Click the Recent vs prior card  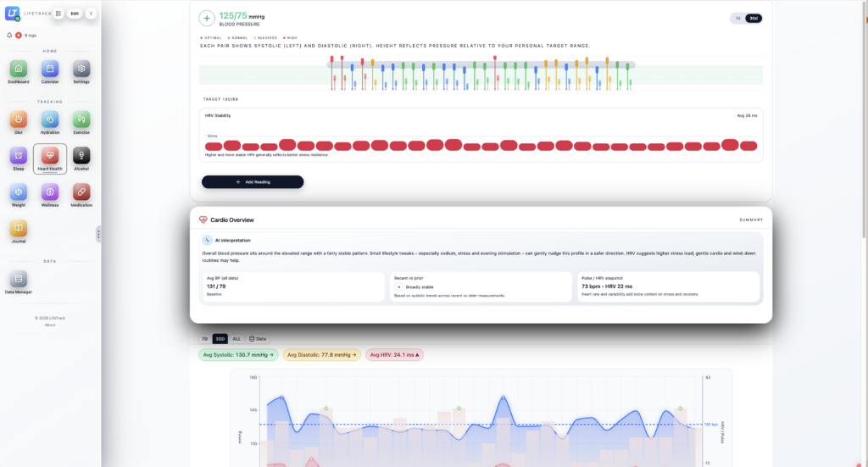481,286
